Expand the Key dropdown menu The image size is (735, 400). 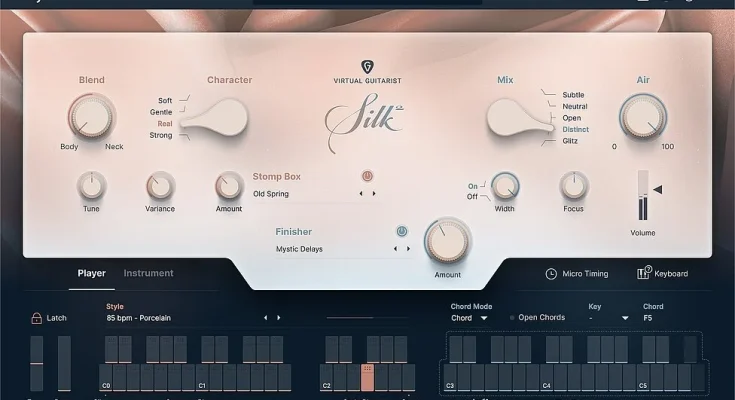pyautogui.click(x=608, y=318)
